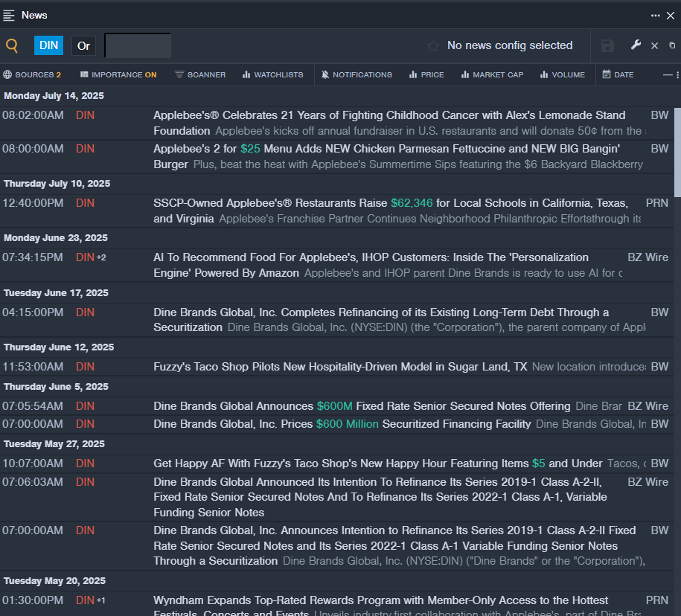The height and width of the screenshot is (616, 681).
Task: Click the DIN ticker in the 12:40:00PM row
Action: [85, 203]
